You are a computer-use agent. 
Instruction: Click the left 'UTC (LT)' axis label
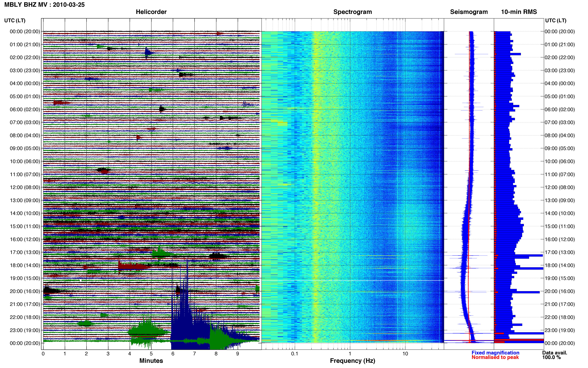point(15,20)
